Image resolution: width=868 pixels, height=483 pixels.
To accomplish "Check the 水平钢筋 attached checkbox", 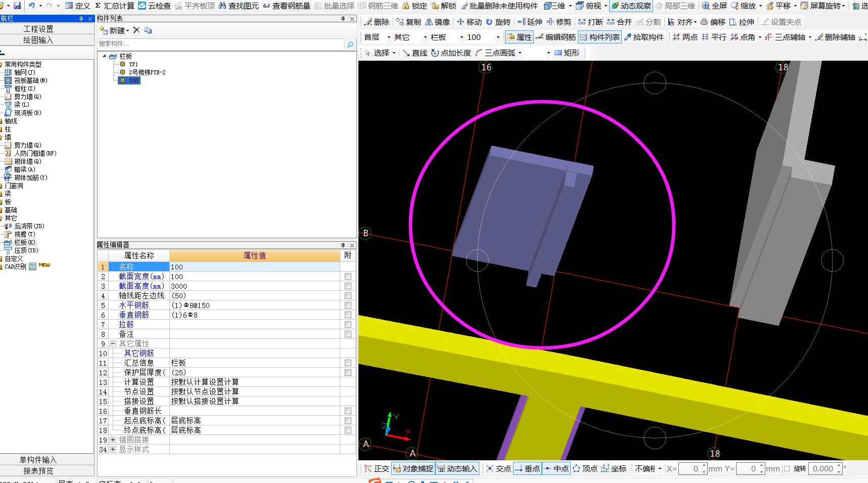I will 348,305.
